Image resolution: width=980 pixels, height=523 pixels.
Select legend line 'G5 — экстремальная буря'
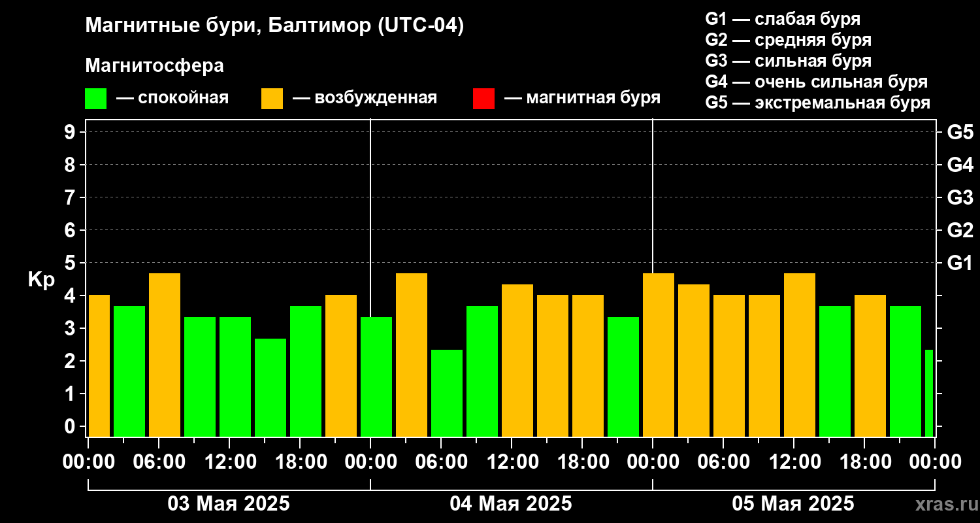coord(817,103)
